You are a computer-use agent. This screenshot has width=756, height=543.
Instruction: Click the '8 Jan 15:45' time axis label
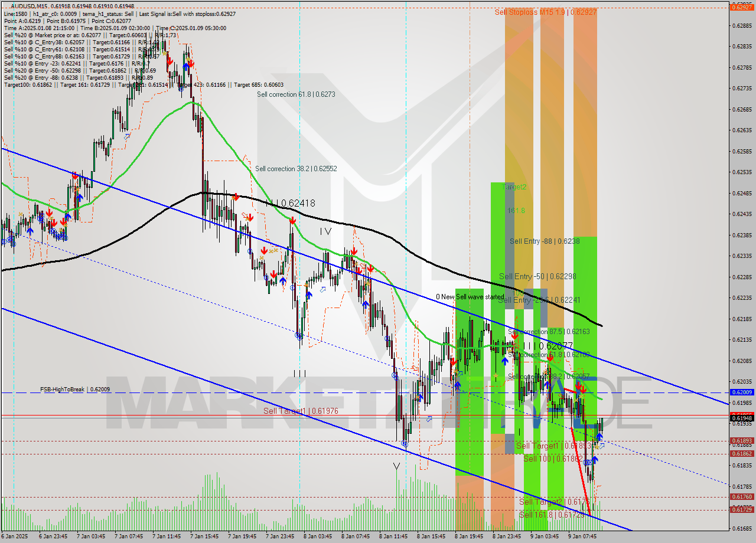(x=431, y=537)
